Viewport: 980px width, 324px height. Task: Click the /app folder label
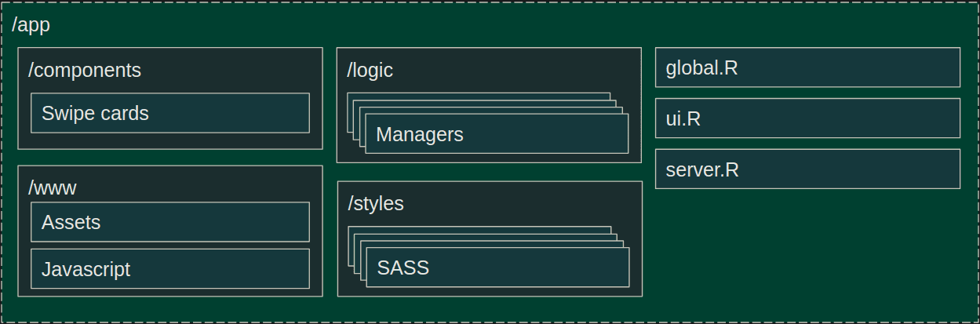(31, 25)
